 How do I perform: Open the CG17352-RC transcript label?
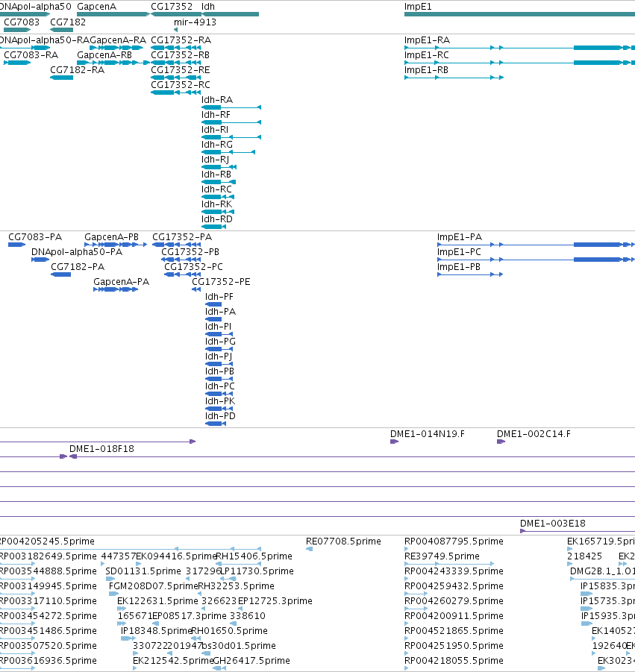pyautogui.click(x=181, y=85)
